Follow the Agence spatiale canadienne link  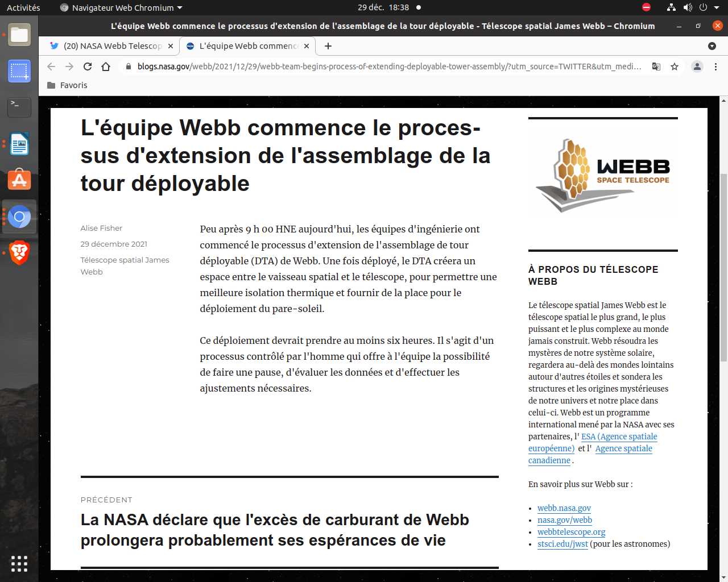590,454
